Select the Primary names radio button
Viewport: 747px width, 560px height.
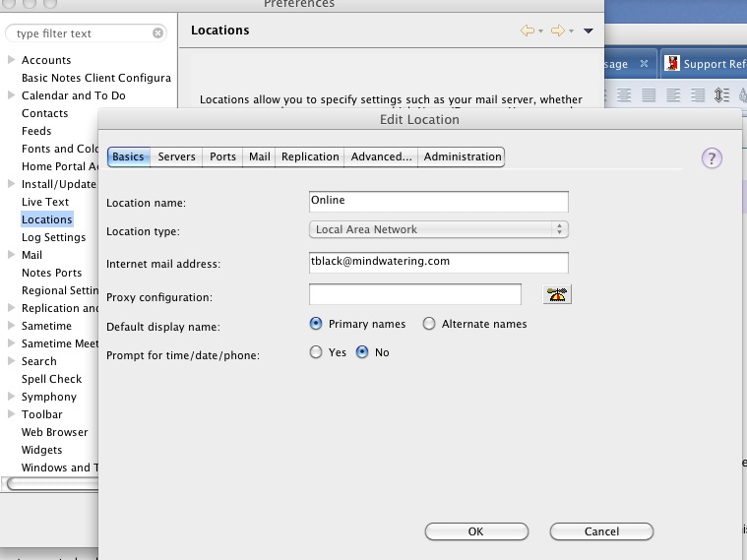[317, 324]
